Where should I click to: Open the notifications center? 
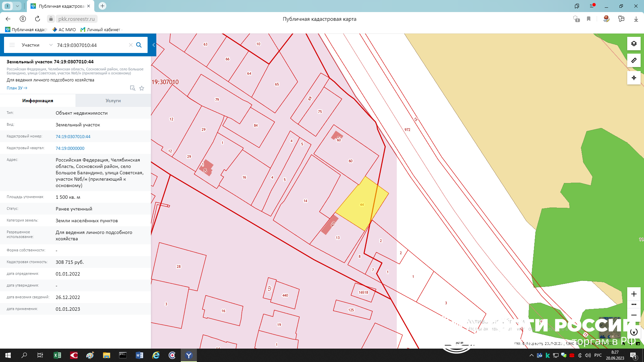click(x=633, y=355)
